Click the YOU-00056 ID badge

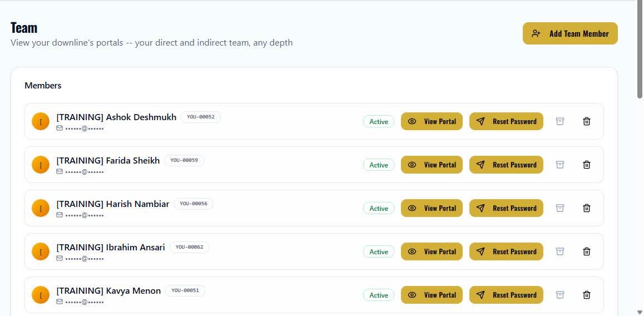point(194,204)
